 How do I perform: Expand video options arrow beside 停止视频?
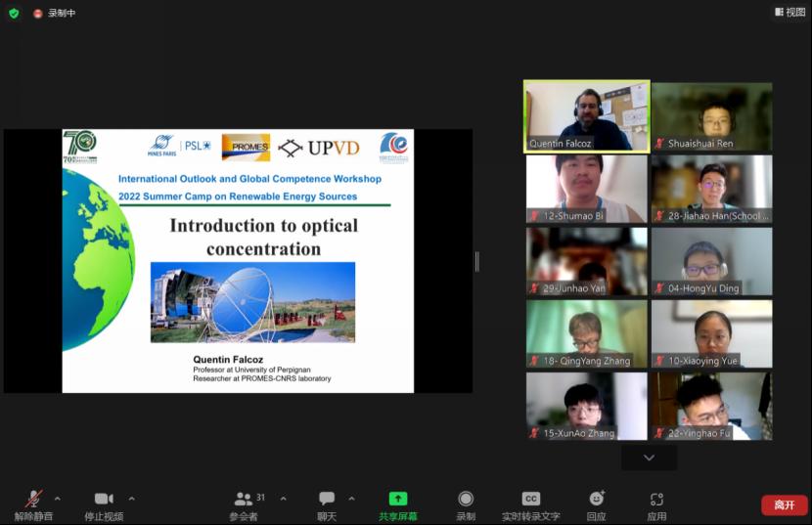click(x=131, y=499)
